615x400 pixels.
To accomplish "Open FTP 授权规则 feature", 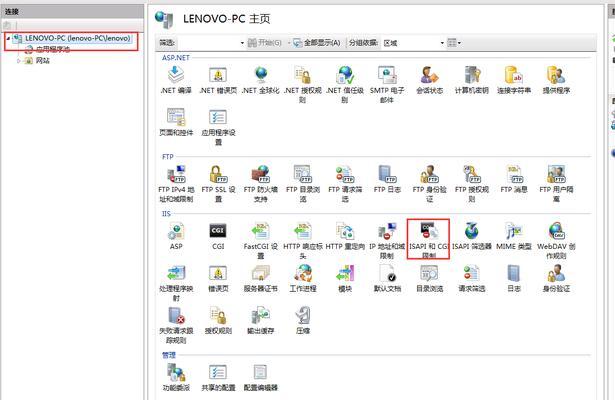I will click(472, 184).
